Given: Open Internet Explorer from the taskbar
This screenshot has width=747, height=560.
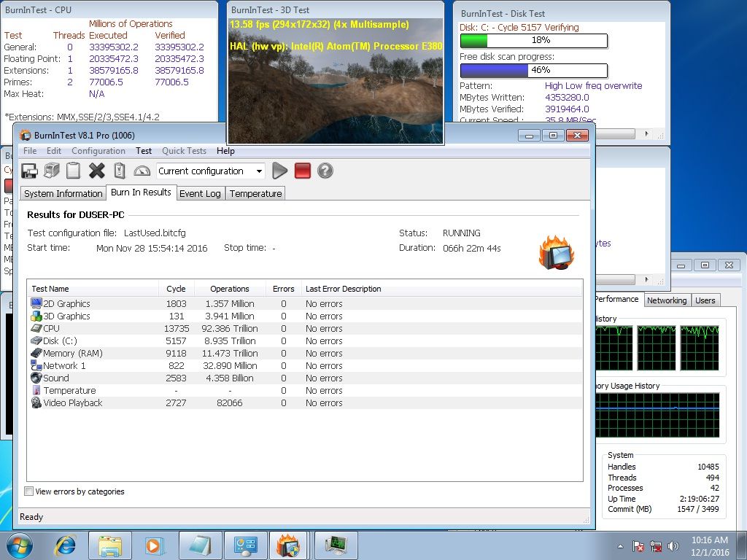Looking at the screenshot, I should (66, 545).
